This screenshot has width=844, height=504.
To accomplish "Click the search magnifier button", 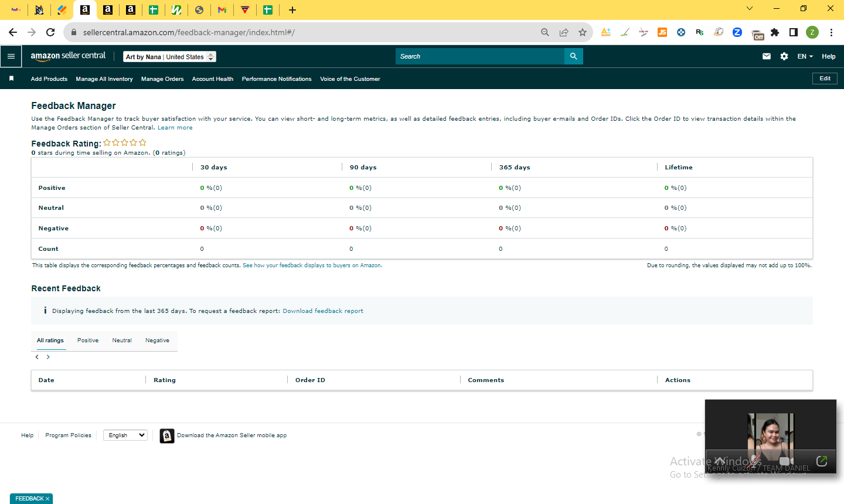I will (574, 56).
